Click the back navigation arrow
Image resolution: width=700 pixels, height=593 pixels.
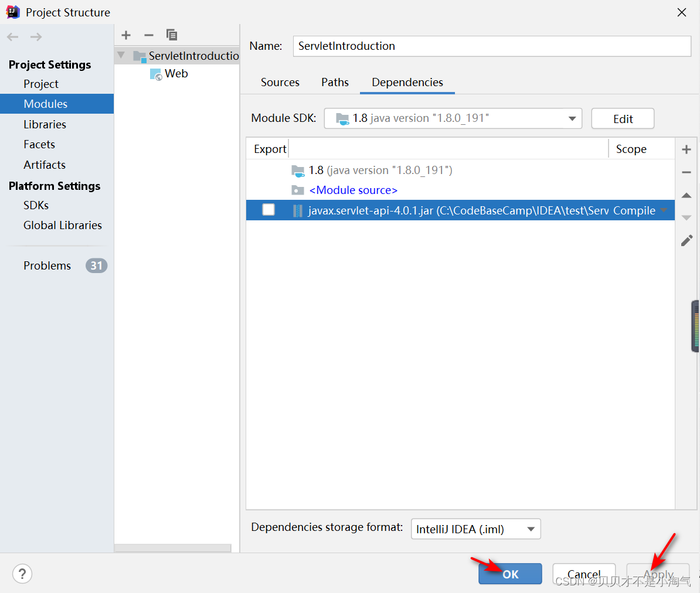click(x=12, y=36)
